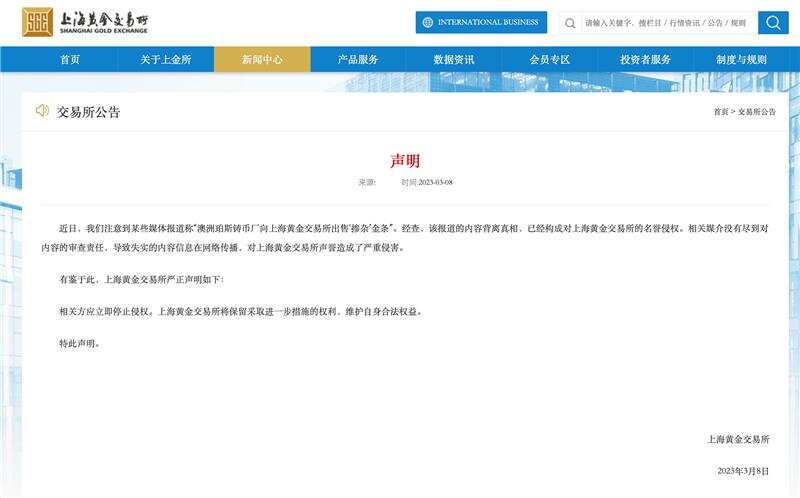Image resolution: width=800 pixels, height=498 pixels.
Task: Click the Shanghai Gold Exchange SGE logo
Action: click(85, 22)
